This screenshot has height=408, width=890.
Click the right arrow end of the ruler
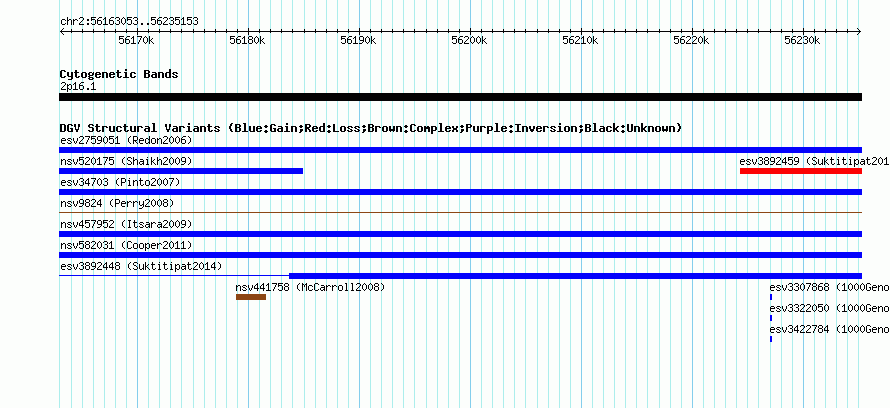[859, 31]
